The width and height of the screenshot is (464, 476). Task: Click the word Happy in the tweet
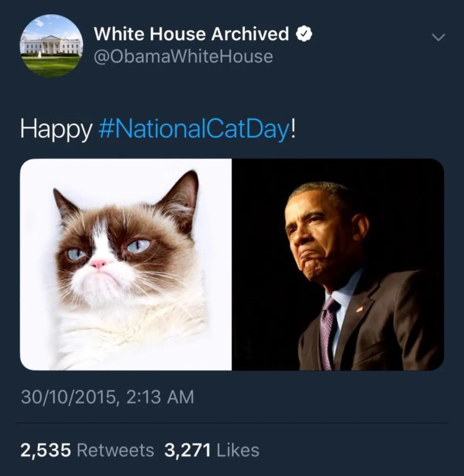pos(56,129)
